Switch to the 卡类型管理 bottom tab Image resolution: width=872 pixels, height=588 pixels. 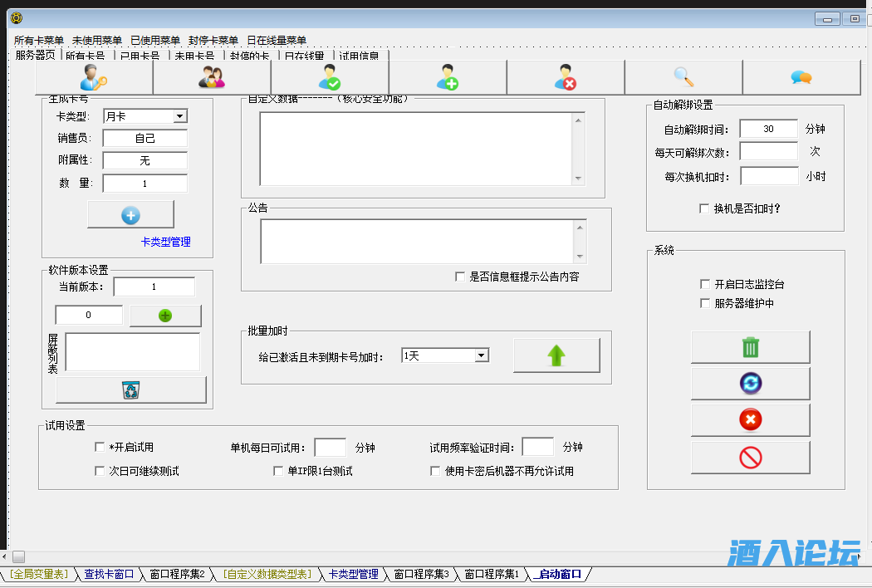pos(353,574)
